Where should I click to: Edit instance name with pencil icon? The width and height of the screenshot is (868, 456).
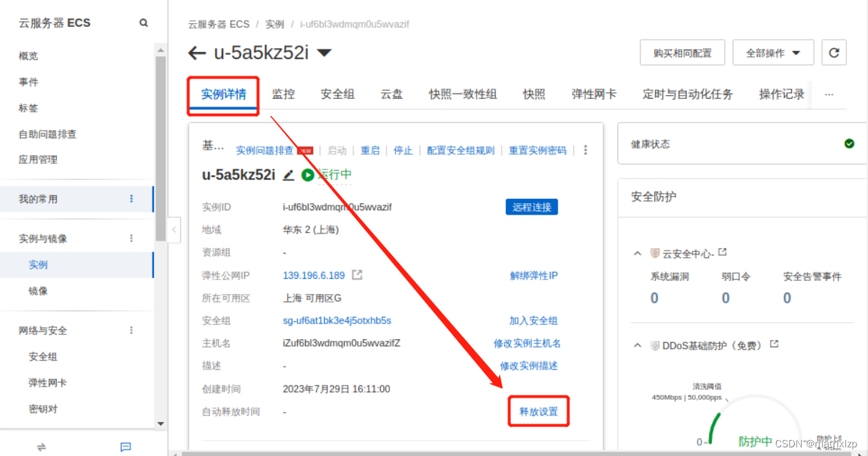(289, 175)
